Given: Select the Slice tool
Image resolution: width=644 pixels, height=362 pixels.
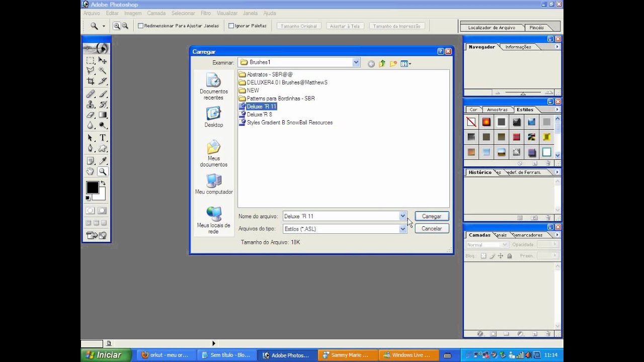Looking at the screenshot, I should 103,81.
